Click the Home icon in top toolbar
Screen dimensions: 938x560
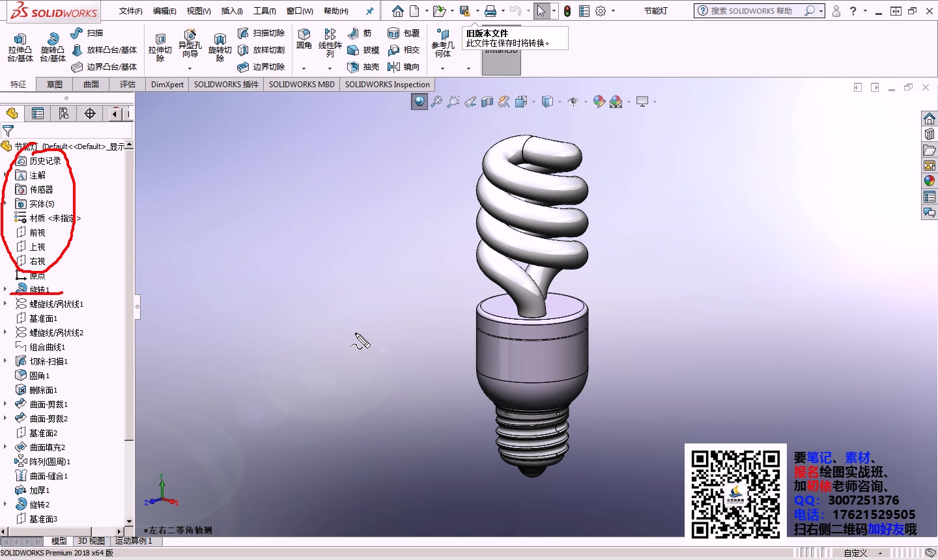pos(397,11)
